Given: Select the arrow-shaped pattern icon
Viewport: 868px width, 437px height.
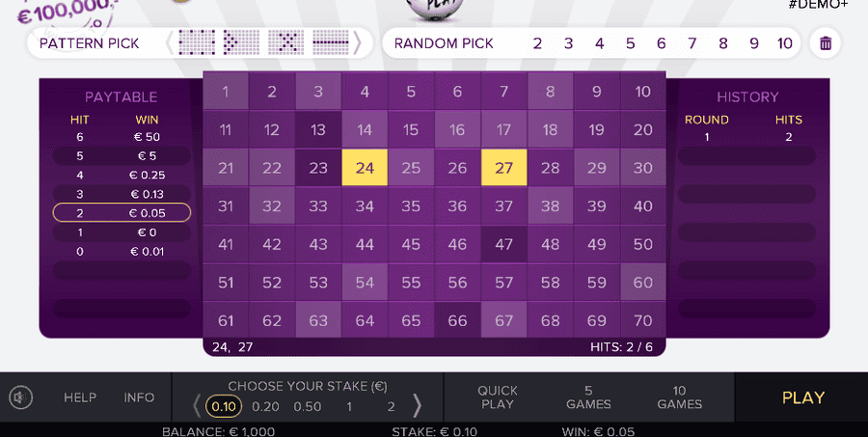Looking at the screenshot, I should pos(241,42).
